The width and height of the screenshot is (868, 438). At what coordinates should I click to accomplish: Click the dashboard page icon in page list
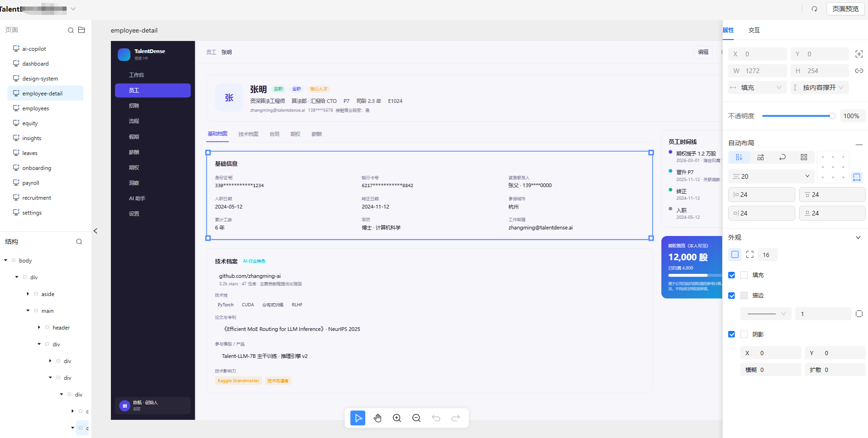(16, 63)
